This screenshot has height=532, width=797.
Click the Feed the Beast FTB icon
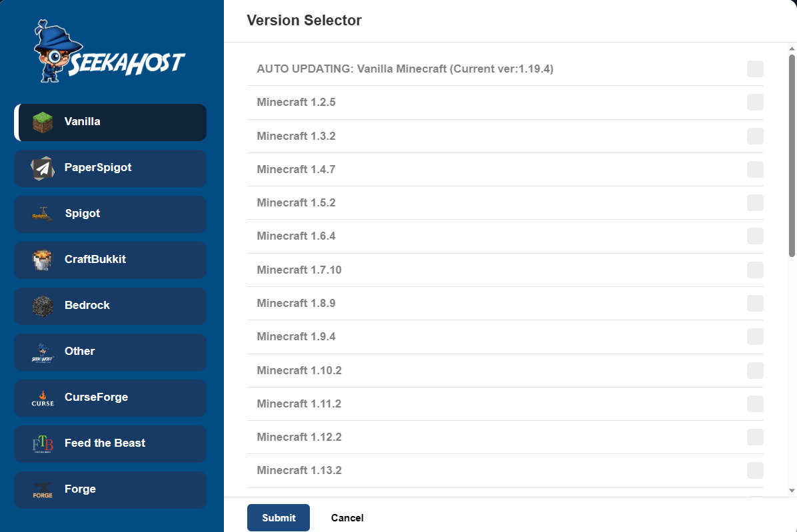(x=41, y=443)
